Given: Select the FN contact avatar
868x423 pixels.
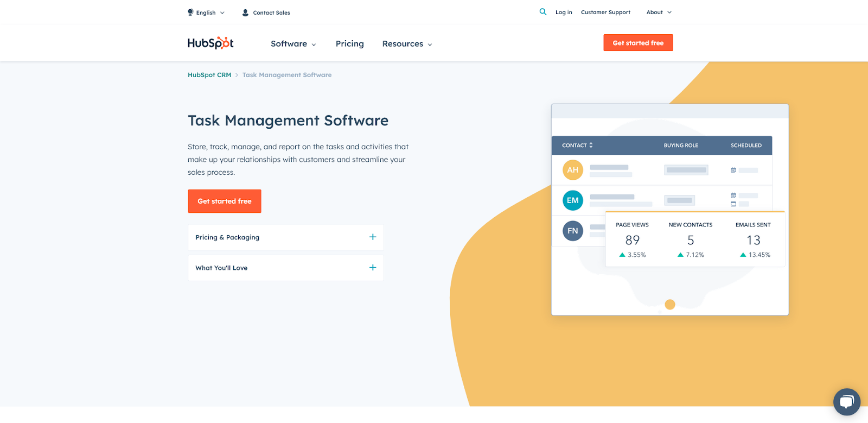Looking at the screenshot, I should pyautogui.click(x=573, y=231).
